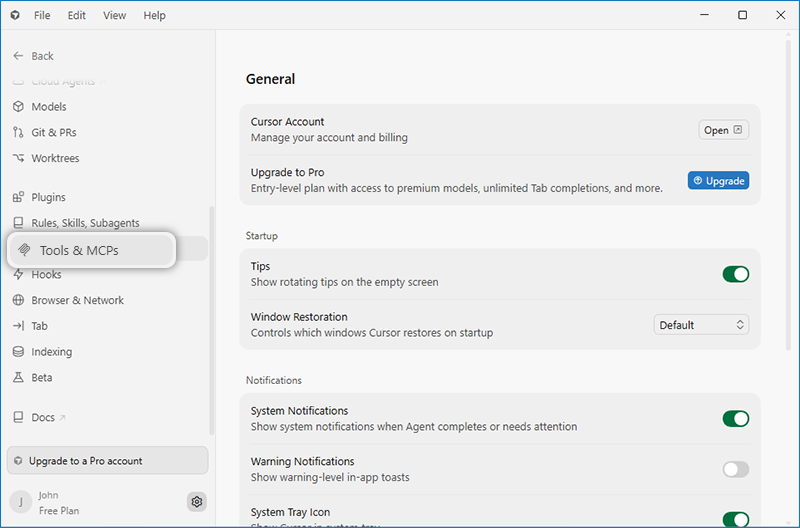This screenshot has width=800, height=528.
Task: Click Upgrade to a Pro account button
Action: click(108, 461)
